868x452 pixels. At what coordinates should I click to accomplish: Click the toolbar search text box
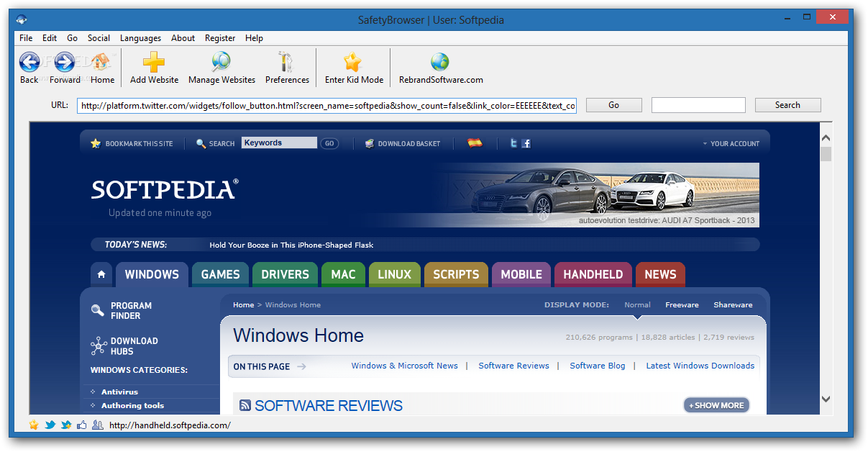698,105
